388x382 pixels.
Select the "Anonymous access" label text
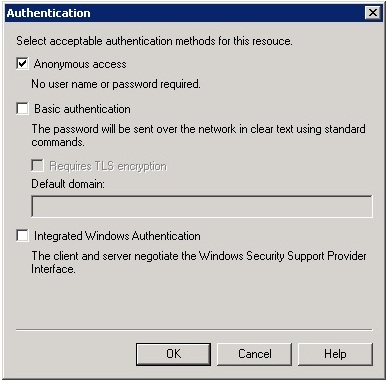[80, 64]
